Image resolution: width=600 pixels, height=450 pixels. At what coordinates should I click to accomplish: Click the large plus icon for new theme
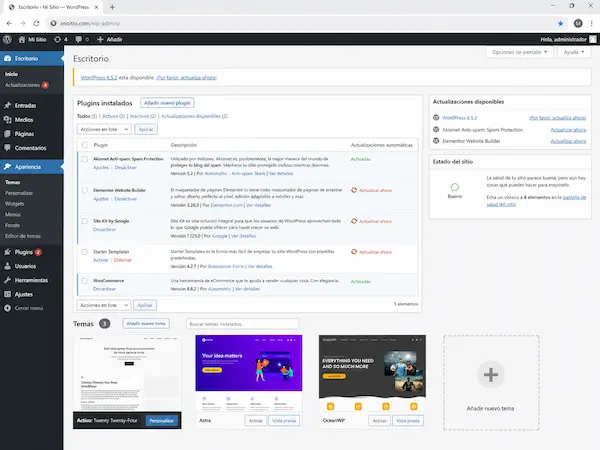(491, 375)
